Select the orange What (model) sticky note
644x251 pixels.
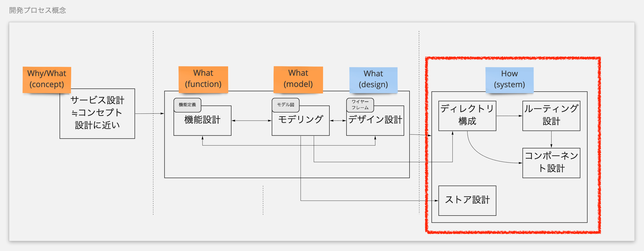(298, 79)
